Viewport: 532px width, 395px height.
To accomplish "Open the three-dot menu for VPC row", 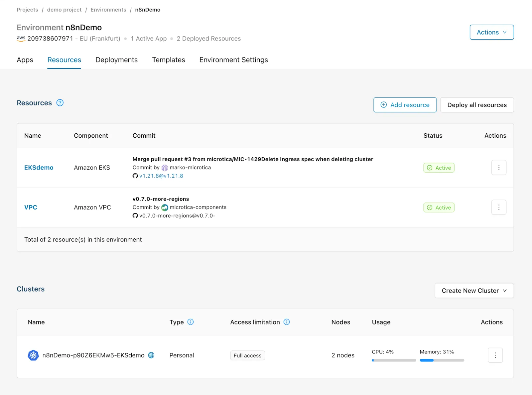I will pyautogui.click(x=499, y=207).
